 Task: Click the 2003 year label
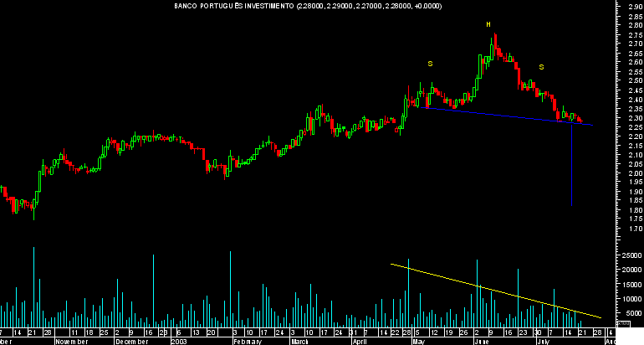(x=178, y=342)
